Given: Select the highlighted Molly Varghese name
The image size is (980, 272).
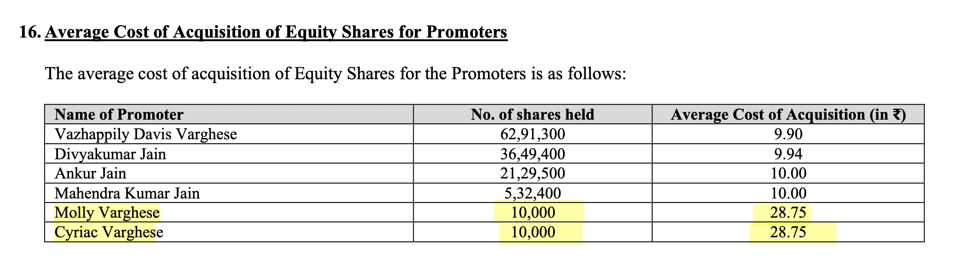Looking at the screenshot, I should point(107,213).
